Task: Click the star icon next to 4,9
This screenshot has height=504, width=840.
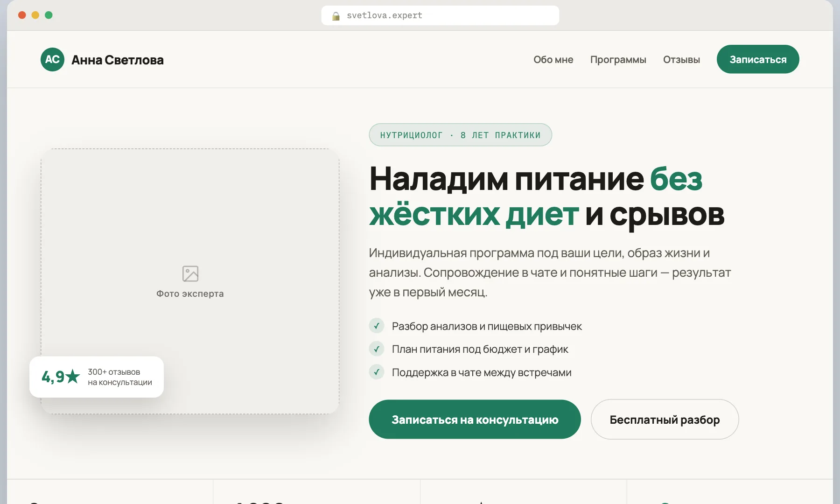Action: click(73, 376)
